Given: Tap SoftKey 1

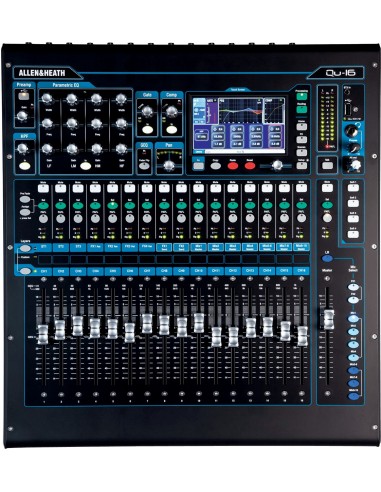Looking at the screenshot, I should [x=353, y=188].
